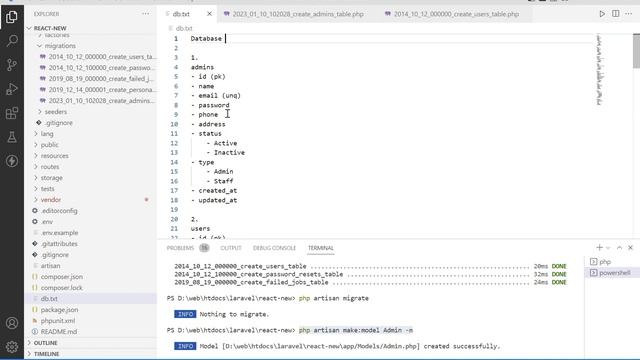The width and height of the screenshot is (640, 360).
Task: Open the Testing flask icon
Action: click(12, 137)
